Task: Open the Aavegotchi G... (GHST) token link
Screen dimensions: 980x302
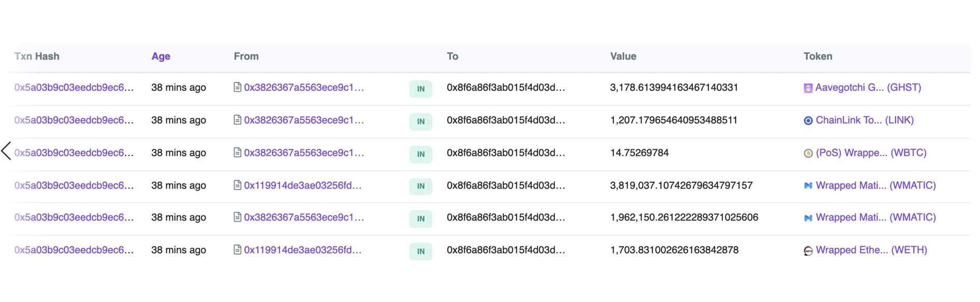Action: coord(868,88)
